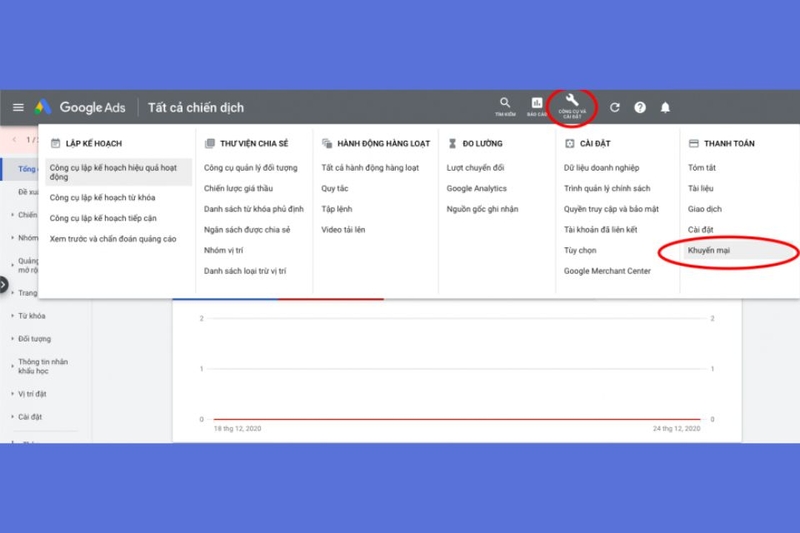Open Tài liệu billing documents

point(701,188)
